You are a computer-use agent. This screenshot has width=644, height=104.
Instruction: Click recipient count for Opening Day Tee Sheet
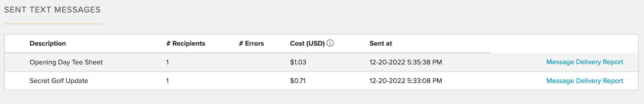(167, 62)
